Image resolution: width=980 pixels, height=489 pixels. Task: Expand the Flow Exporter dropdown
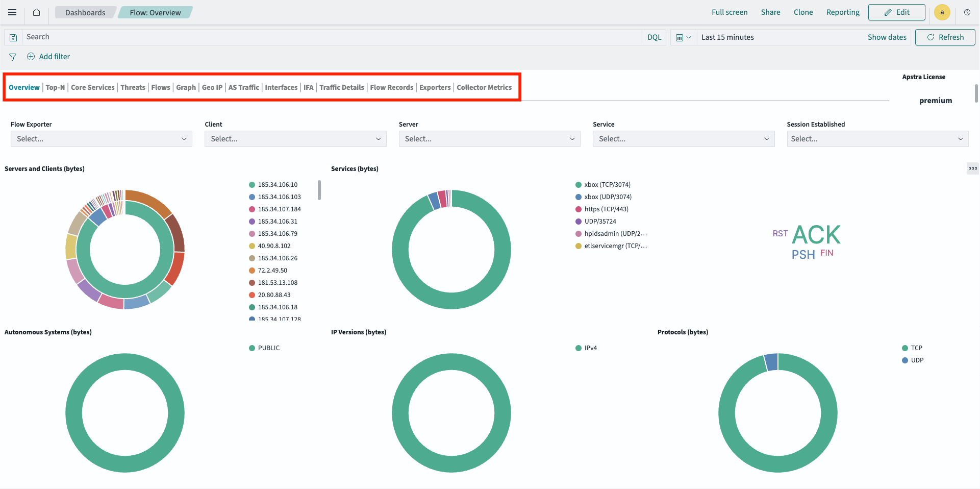(102, 139)
